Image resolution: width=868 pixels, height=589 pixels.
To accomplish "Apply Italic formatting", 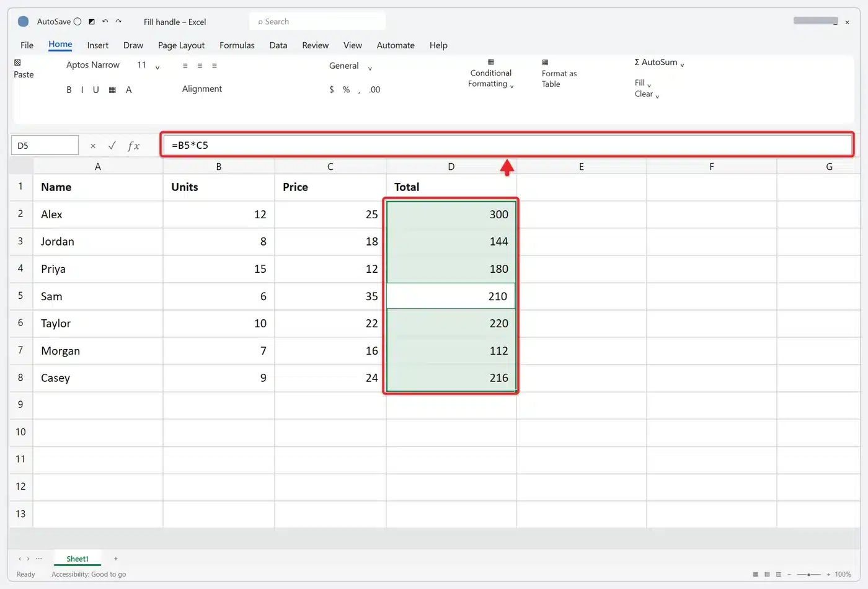I will click(82, 90).
